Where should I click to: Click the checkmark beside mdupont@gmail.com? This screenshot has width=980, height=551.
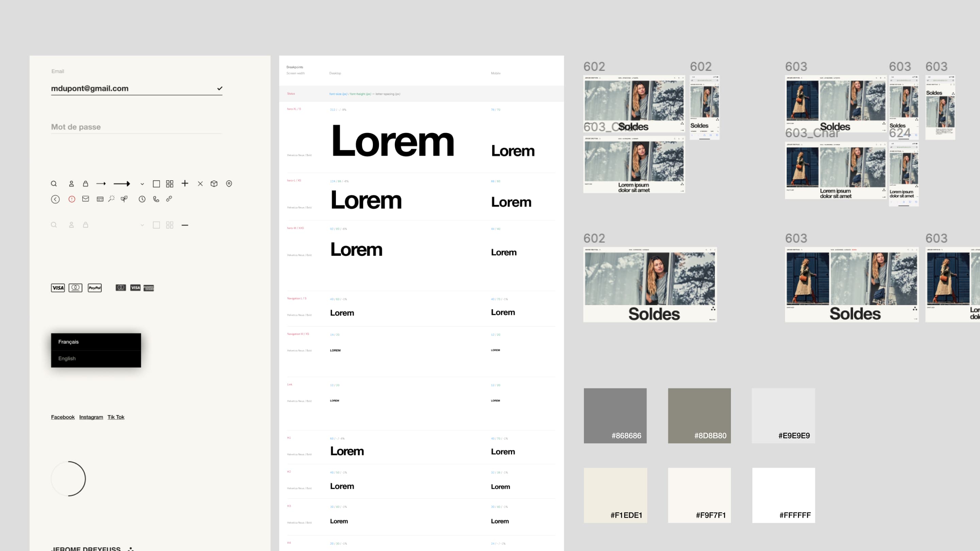click(220, 88)
